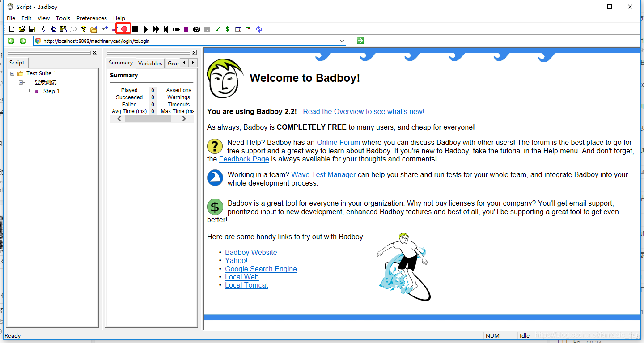Select the Script tab
The height and width of the screenshot is (343, 644).
[x=17, y=63]
